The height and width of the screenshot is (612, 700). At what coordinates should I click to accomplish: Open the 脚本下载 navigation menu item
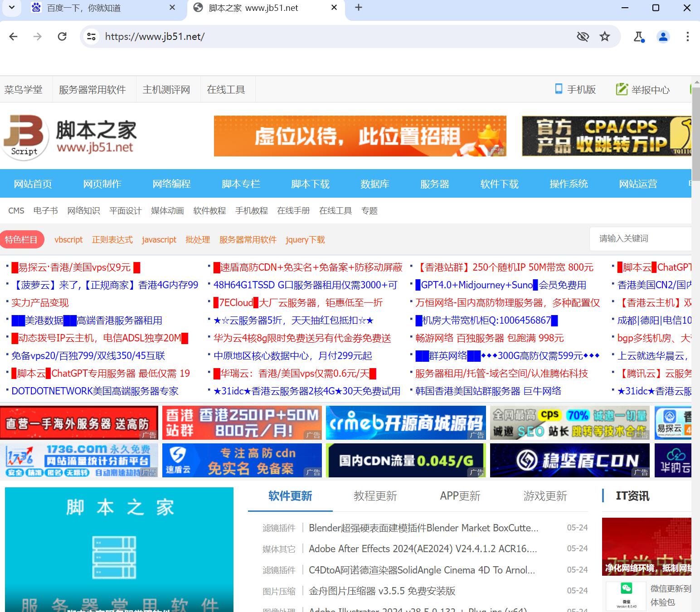[310, 184]
